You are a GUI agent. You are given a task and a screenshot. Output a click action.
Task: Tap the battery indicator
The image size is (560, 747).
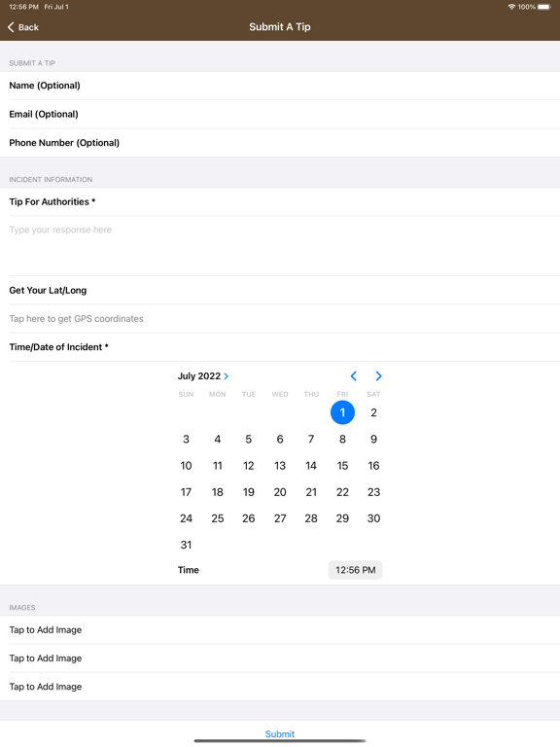(544, 7)
